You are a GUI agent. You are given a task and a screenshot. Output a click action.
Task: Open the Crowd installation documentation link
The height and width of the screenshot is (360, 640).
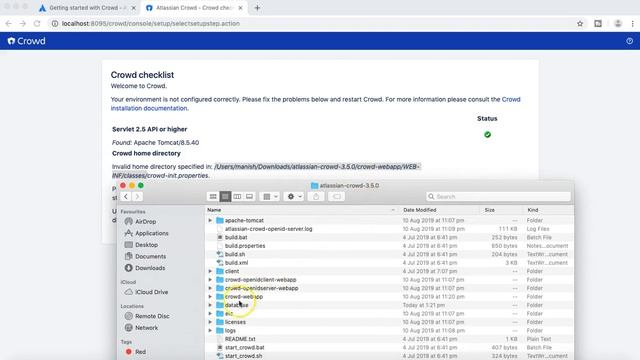[x=315, y=104]
